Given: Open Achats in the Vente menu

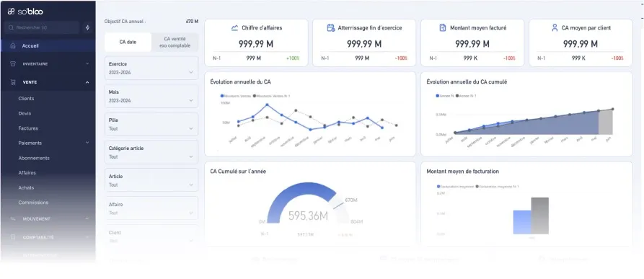Looking at the screenshot, I should click(x=26, y=187).
